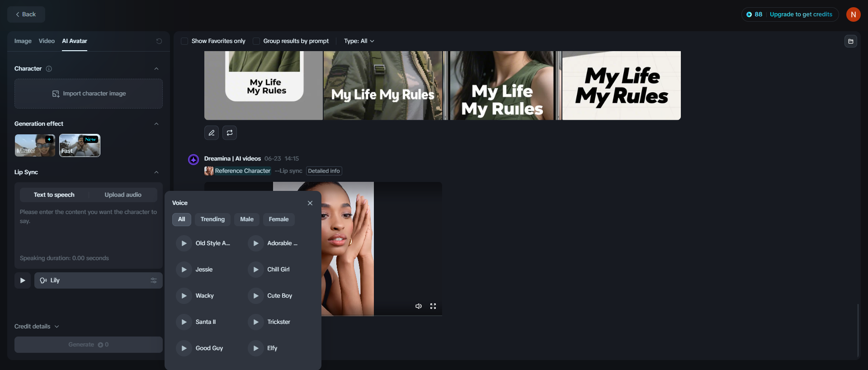Screen dimensions: 868x370
Task: Open Detailed info for the video
Action: tap(324, 171)
